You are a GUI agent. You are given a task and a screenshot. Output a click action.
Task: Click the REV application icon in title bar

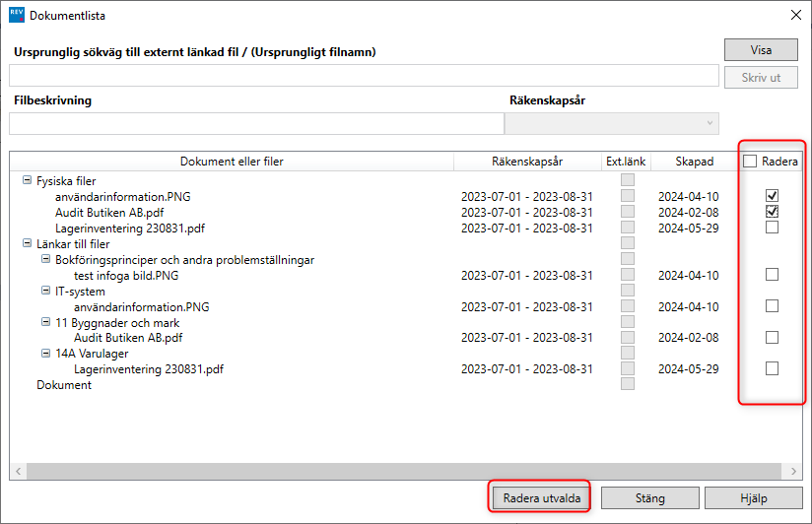click(x=17, y=15)
